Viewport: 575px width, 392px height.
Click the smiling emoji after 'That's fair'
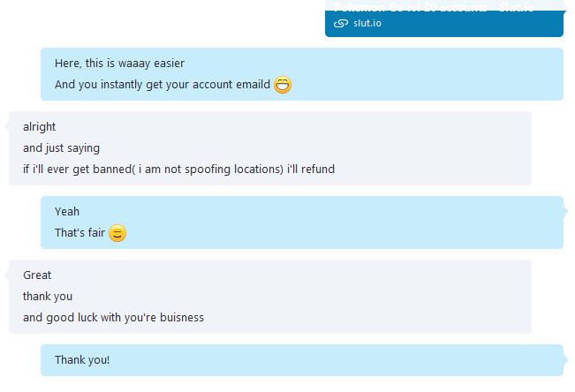coord(117,233)
